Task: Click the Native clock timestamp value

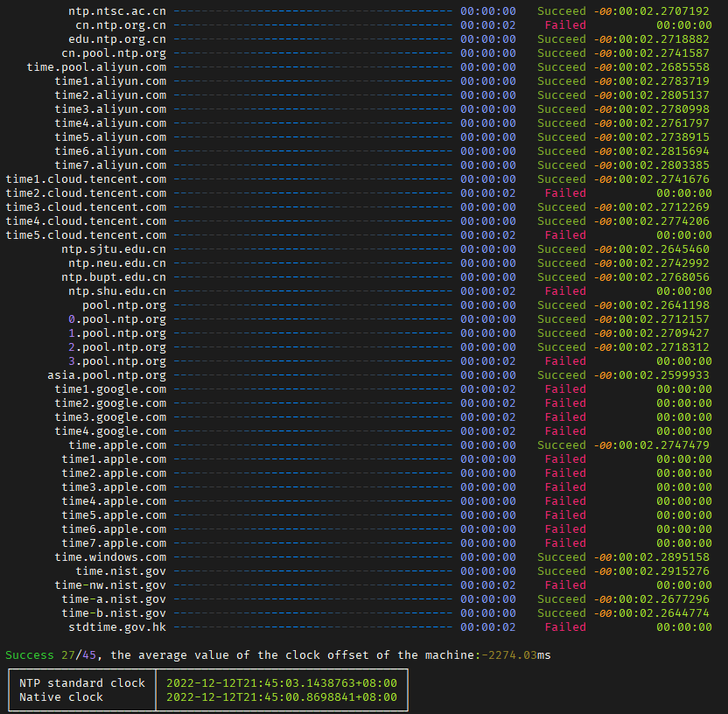Action: pos(281,697)
